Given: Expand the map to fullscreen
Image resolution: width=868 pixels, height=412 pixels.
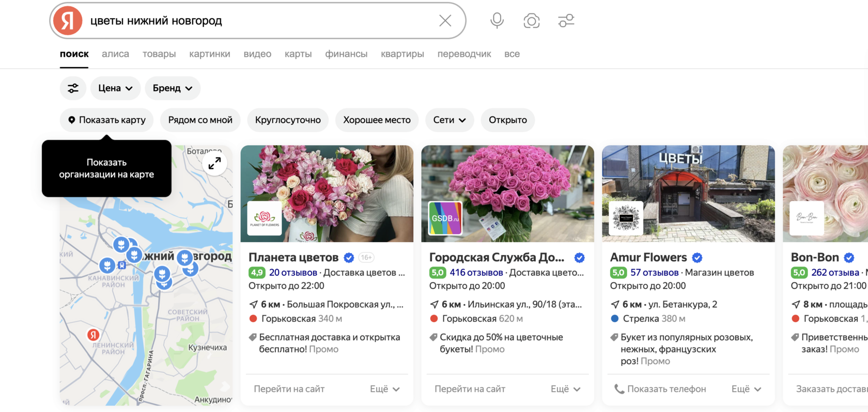Looking at the screenshot, I should point(214,164).
